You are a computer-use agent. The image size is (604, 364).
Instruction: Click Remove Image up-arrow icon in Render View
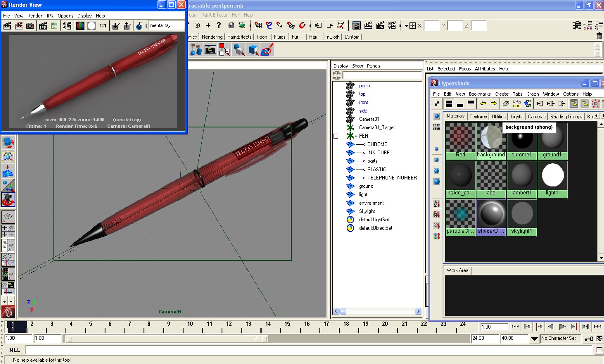tap(127, 26)
